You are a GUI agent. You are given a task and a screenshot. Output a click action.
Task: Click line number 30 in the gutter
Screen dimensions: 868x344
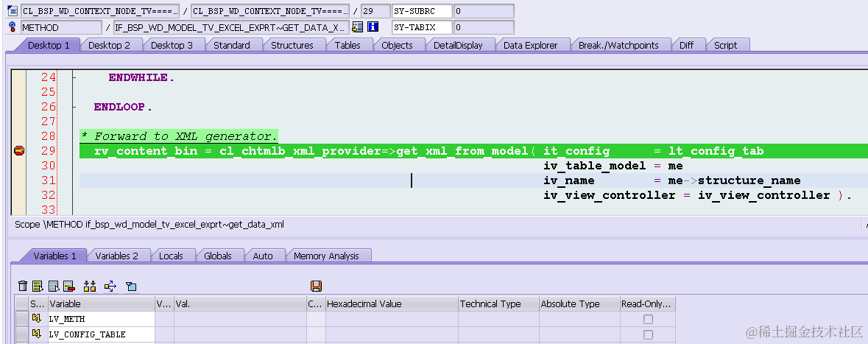pyautogui.click(x=48, y=166)
